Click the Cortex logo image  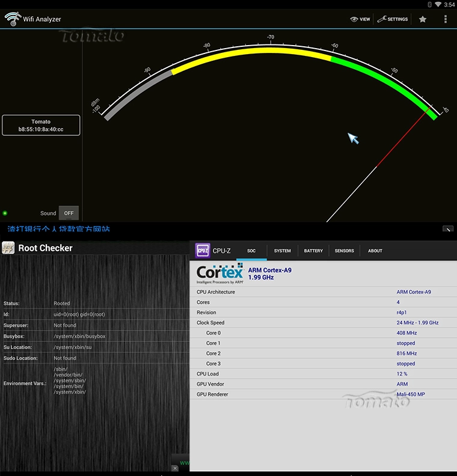(x=220, y=273)
